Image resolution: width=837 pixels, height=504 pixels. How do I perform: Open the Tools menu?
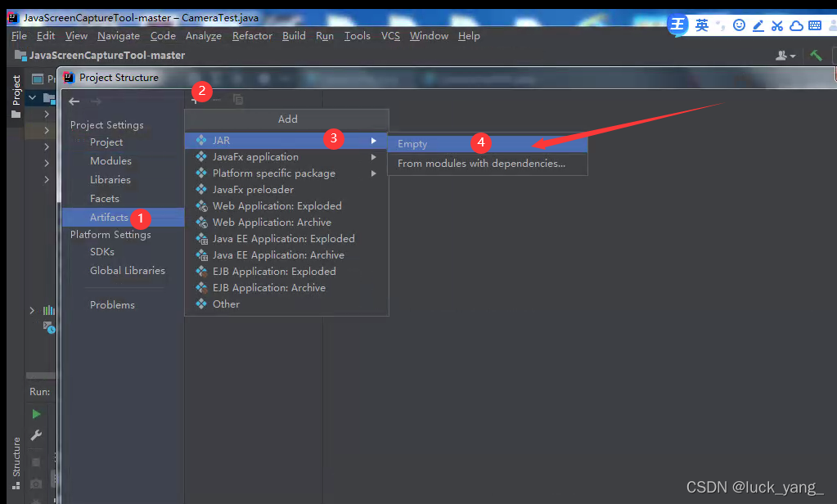click(x=357, y=36)
